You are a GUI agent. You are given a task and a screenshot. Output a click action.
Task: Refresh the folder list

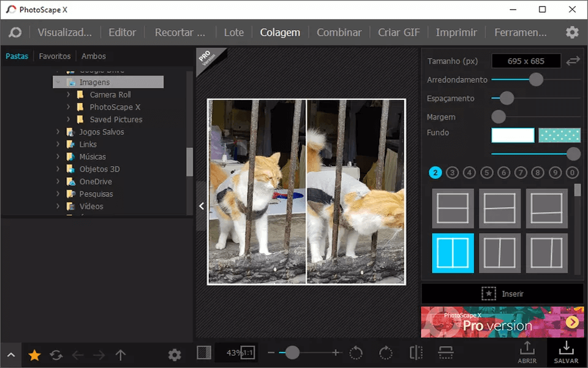(x=56, y=355)
